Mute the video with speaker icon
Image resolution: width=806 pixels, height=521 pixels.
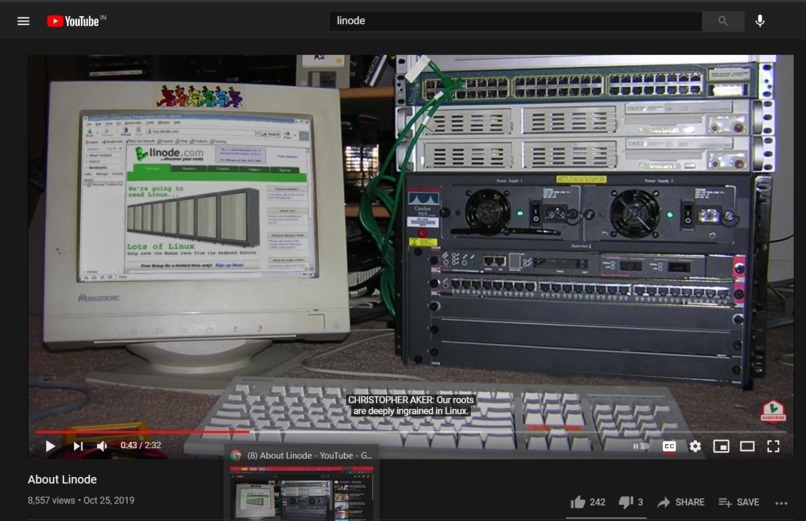(102, 446)
